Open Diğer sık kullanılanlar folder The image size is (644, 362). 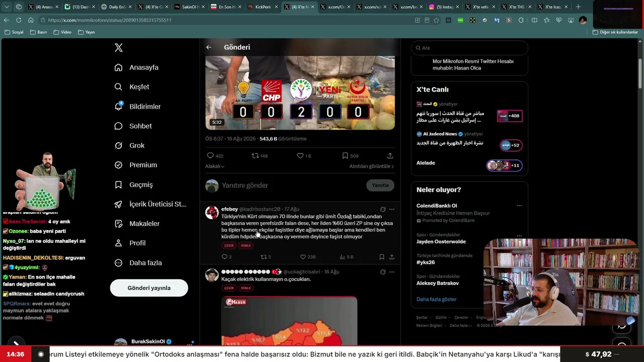point(615,32)
